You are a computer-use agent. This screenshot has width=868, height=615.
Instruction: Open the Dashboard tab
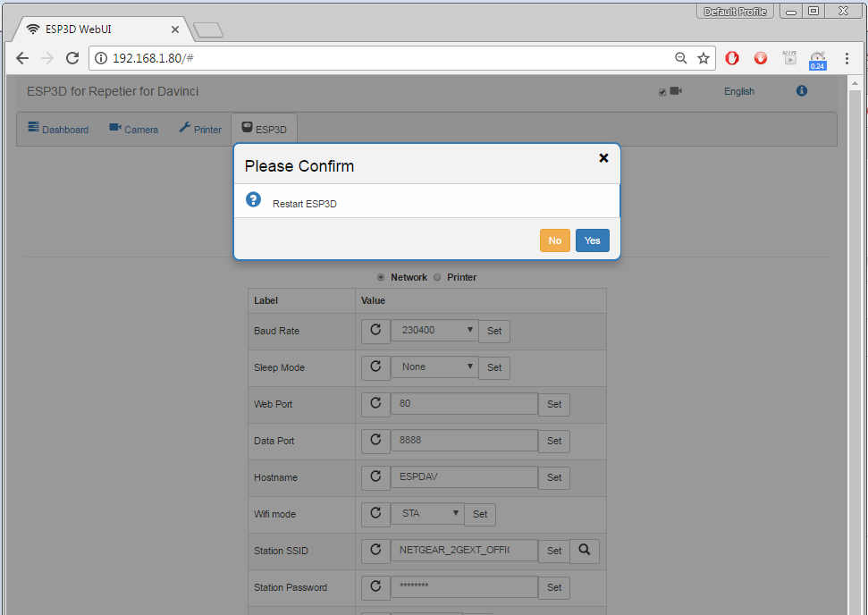click(58, 129)
